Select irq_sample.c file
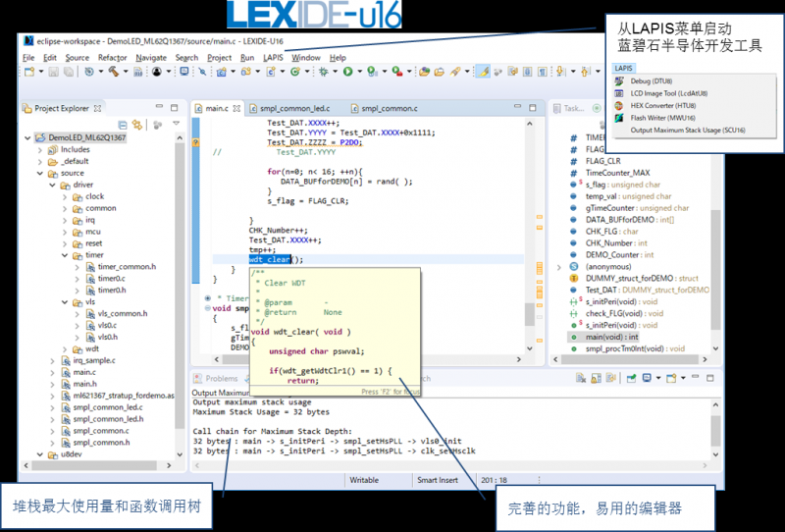Screen dimensions: 785x532 [94, 360]
